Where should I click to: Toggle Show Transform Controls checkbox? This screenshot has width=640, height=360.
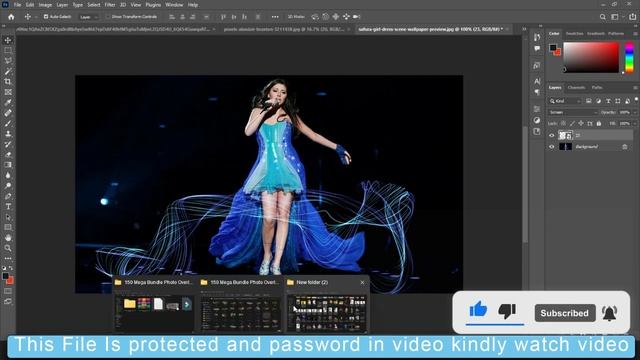[x=108, y=17]
